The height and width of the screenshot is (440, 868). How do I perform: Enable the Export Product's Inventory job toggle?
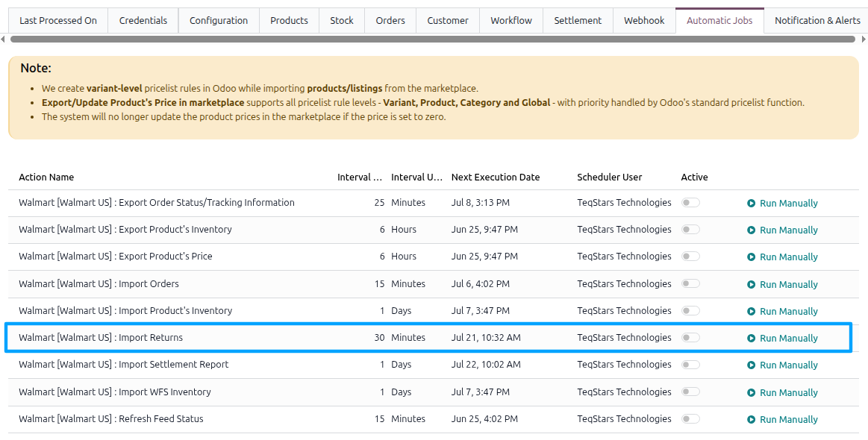click(x=690, y=229)
